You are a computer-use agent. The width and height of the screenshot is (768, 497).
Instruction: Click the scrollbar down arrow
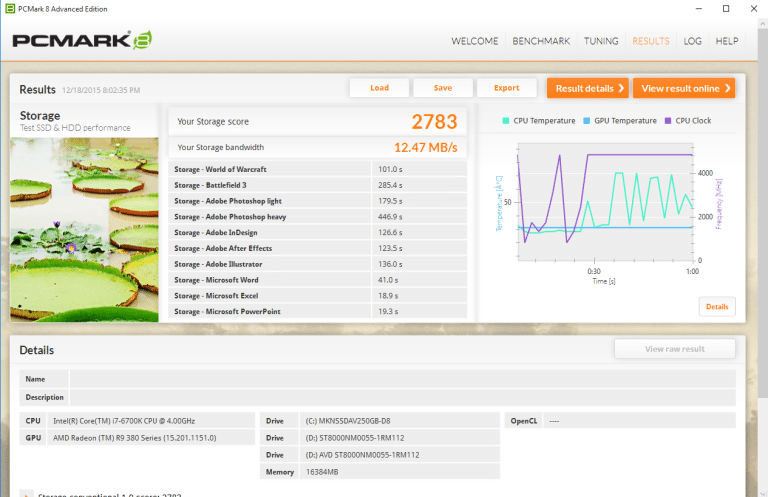click(x=763, y=493)
